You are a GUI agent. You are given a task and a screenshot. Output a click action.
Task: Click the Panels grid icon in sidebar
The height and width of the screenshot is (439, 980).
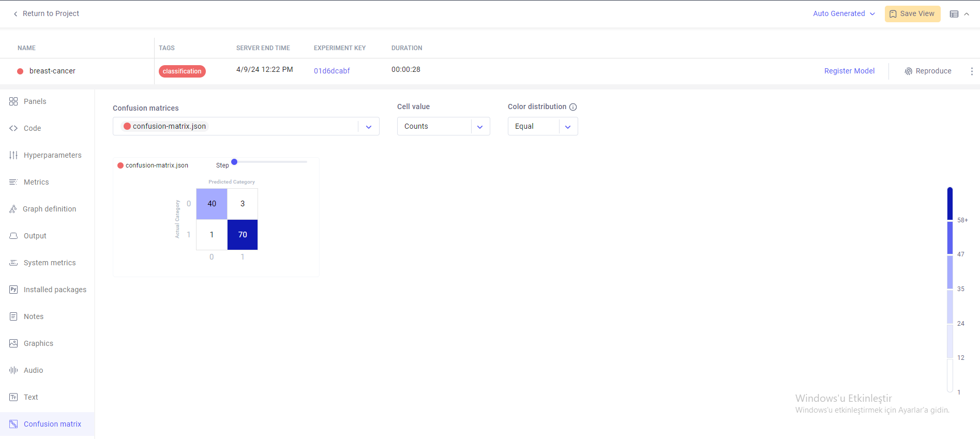[x=13, y=101]
